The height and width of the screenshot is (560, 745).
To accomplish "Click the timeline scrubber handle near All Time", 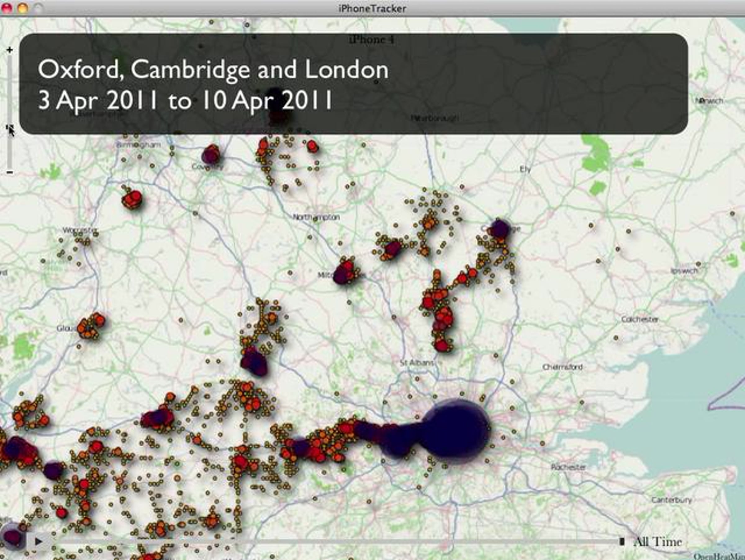I will [x=622, y=541].
